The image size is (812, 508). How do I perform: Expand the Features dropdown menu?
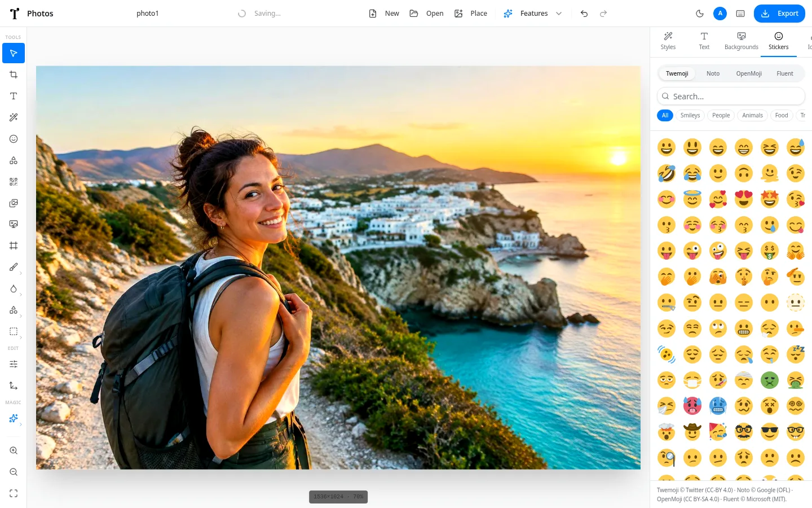click(533, 14)
